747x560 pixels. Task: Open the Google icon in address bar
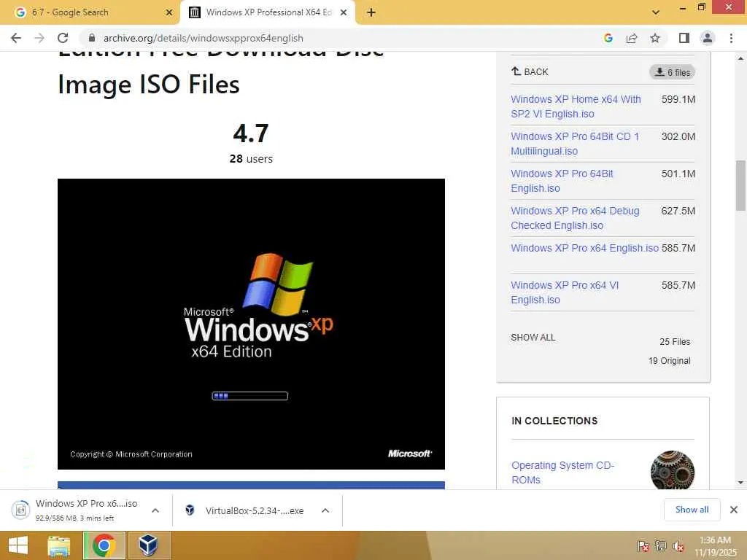[608, 38]
